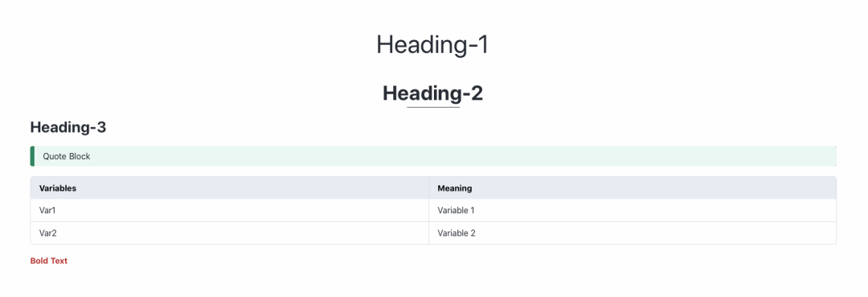This screenshot has height=297, width=868.
Task: Click the Var2 table cell
Action: point(230,233)
